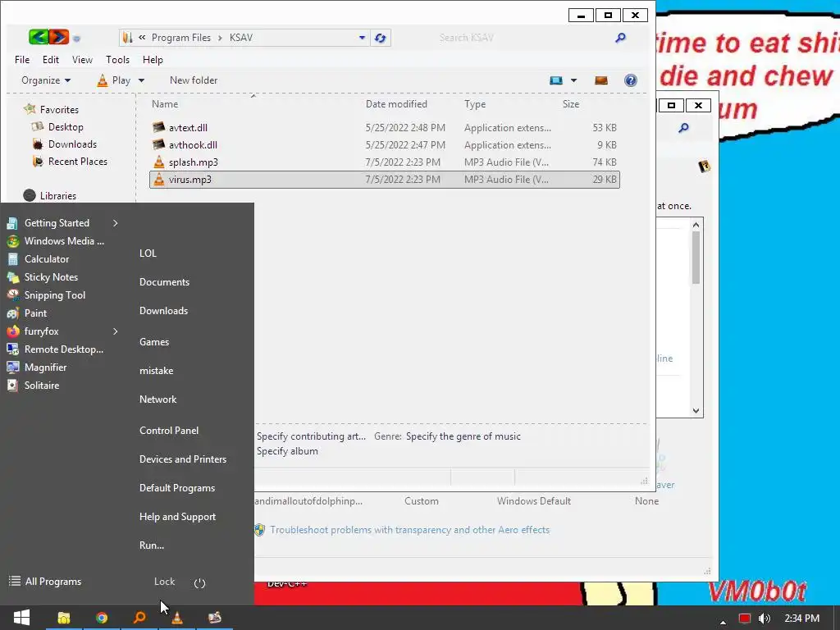Click Program Files in the address breadcrumb
The image size is (840, 630).
(181, 38)
